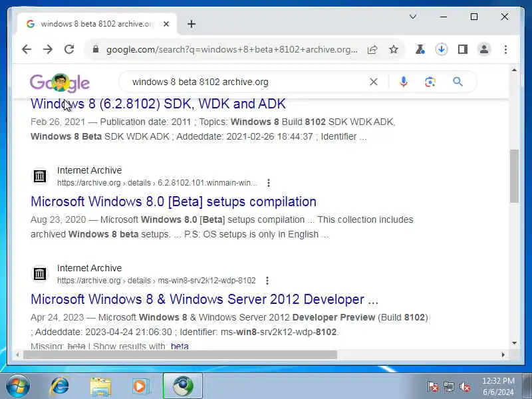Open the browser side panel
This screenshot has width=532, height=399.
(x=463, y=49)
